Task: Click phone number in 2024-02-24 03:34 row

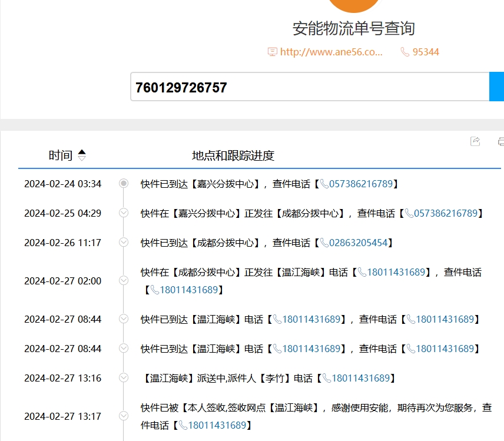Action: coord(361,184)
